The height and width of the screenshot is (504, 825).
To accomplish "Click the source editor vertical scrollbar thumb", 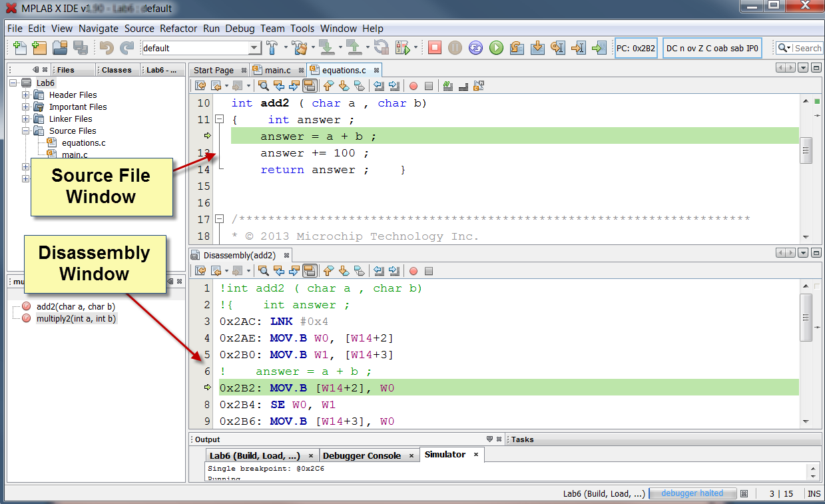I will (806, 150).
